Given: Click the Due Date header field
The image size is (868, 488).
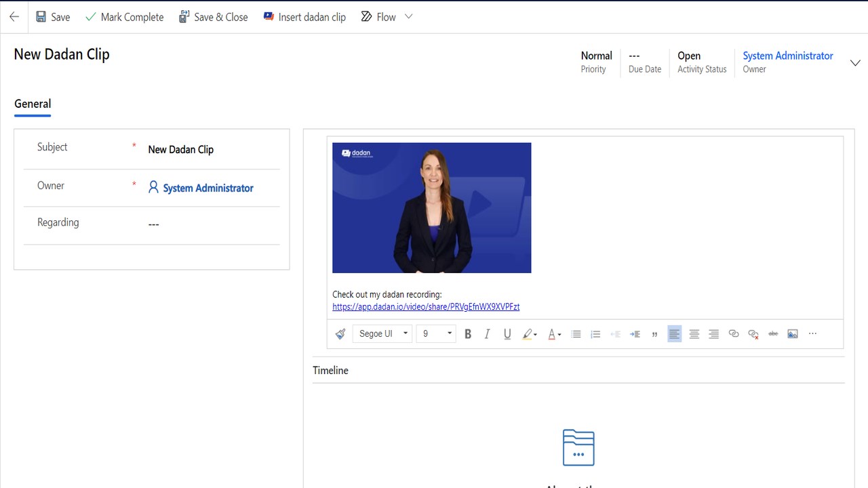Looking at the screenshot, I should pyautogui.click(x=645, y=62).
